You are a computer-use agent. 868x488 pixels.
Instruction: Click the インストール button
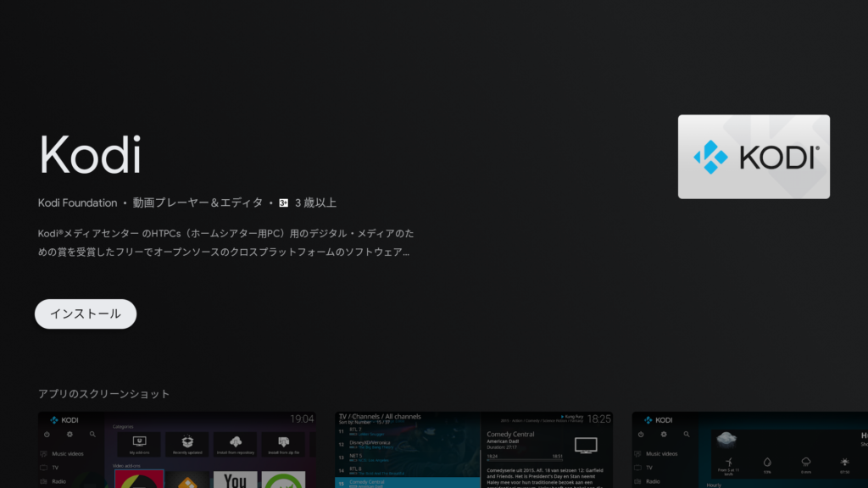(x=86, y=313)
